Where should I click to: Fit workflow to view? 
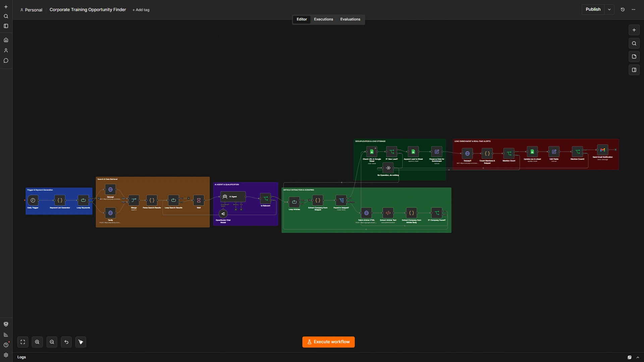pos(23,342)
